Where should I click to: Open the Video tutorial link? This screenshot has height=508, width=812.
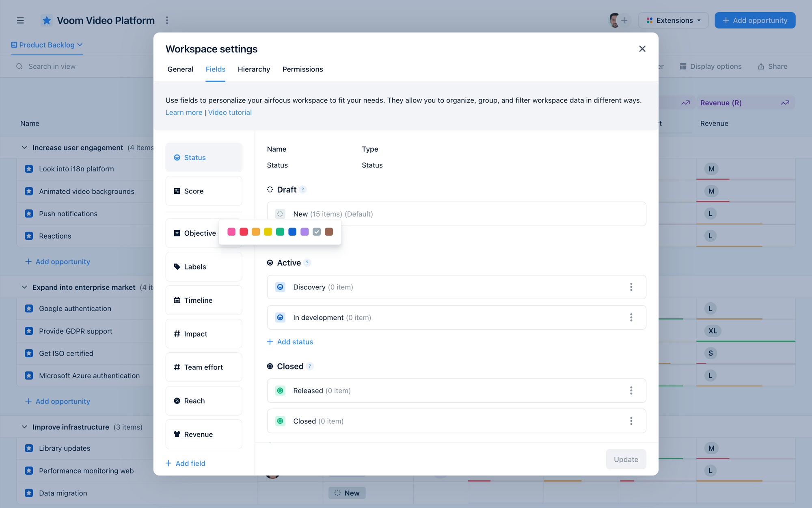tap(230, 113)
